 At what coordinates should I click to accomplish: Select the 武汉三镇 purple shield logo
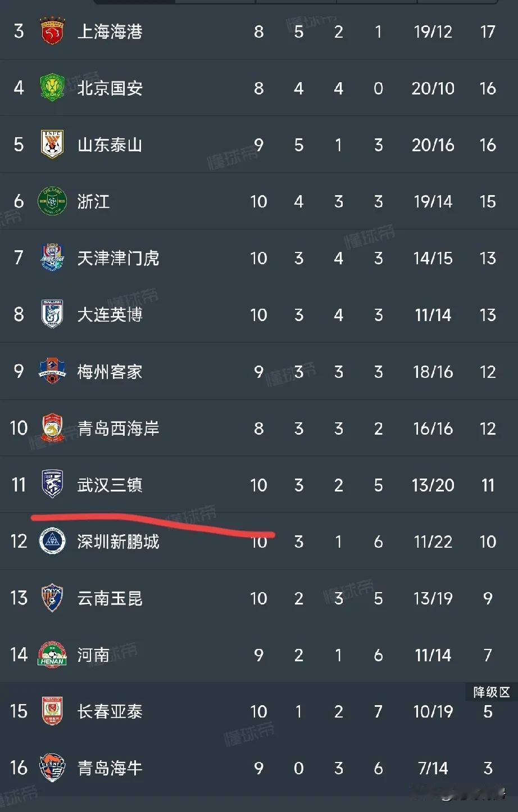pos(52,485)
